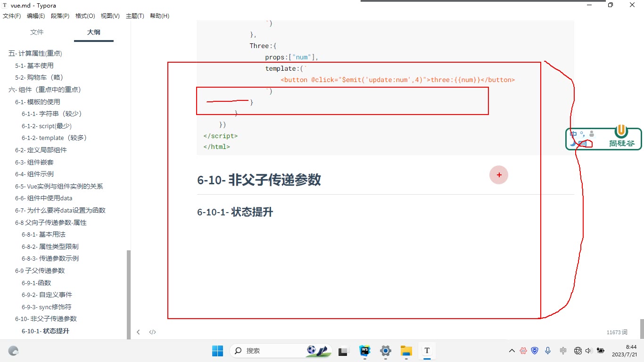The height and width of the screenshot is (362, 644).
Task: Open File Explorer from the taskbar
Action: pyautogui.click(x=406, y=351)
